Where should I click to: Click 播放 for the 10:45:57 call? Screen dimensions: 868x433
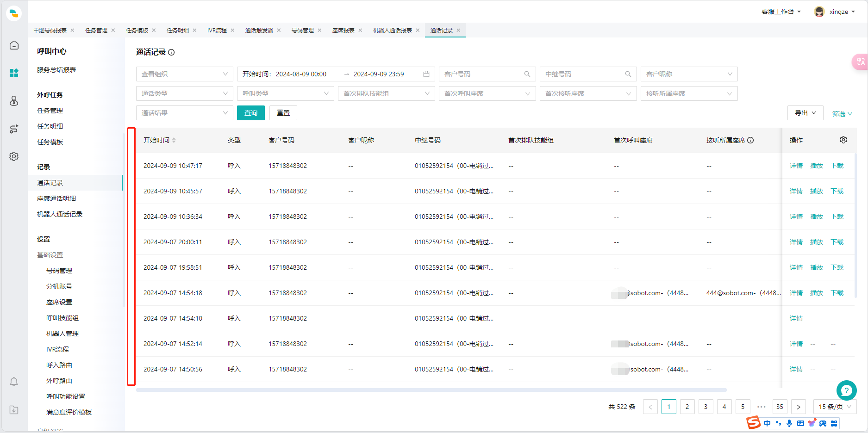click(817, 191)
